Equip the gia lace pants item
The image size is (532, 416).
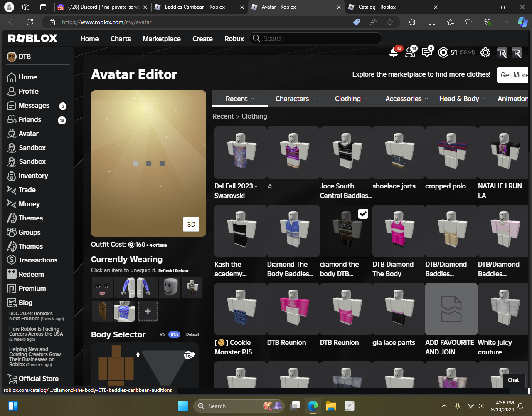tap(399, 309)
